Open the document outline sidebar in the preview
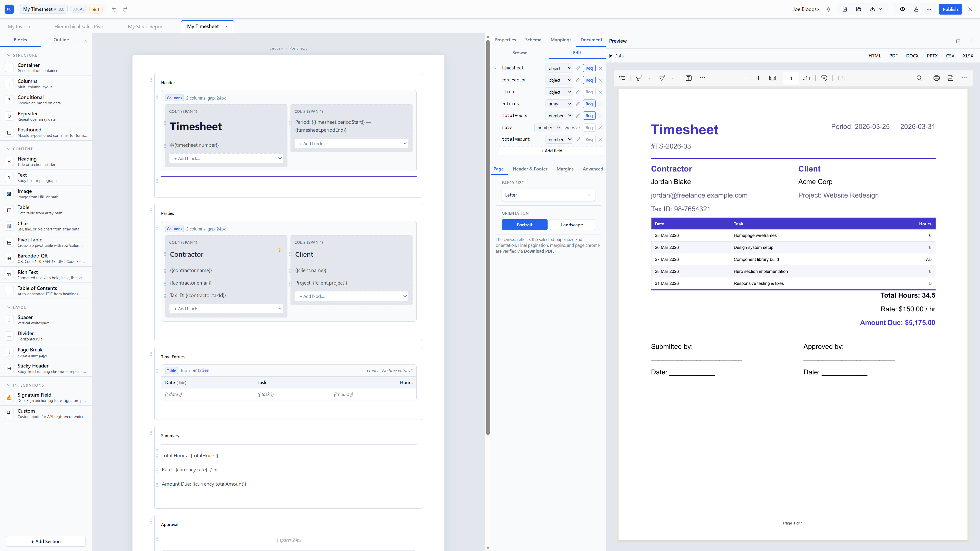 pos(622,78)
